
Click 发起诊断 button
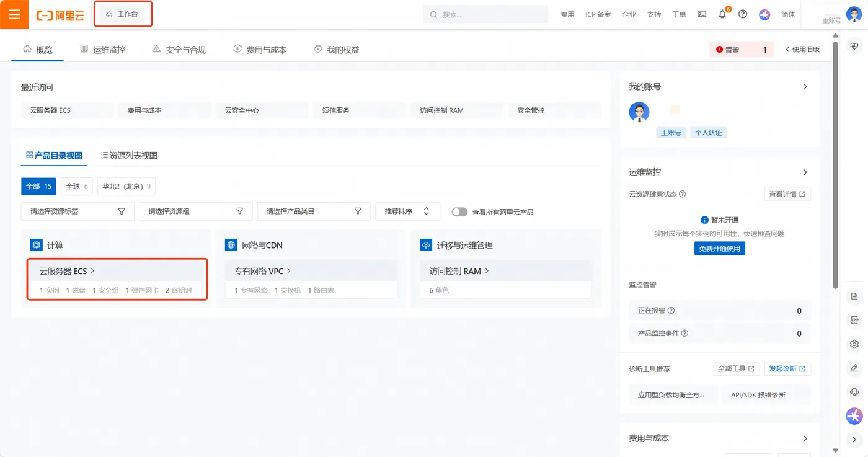(787, 369)
